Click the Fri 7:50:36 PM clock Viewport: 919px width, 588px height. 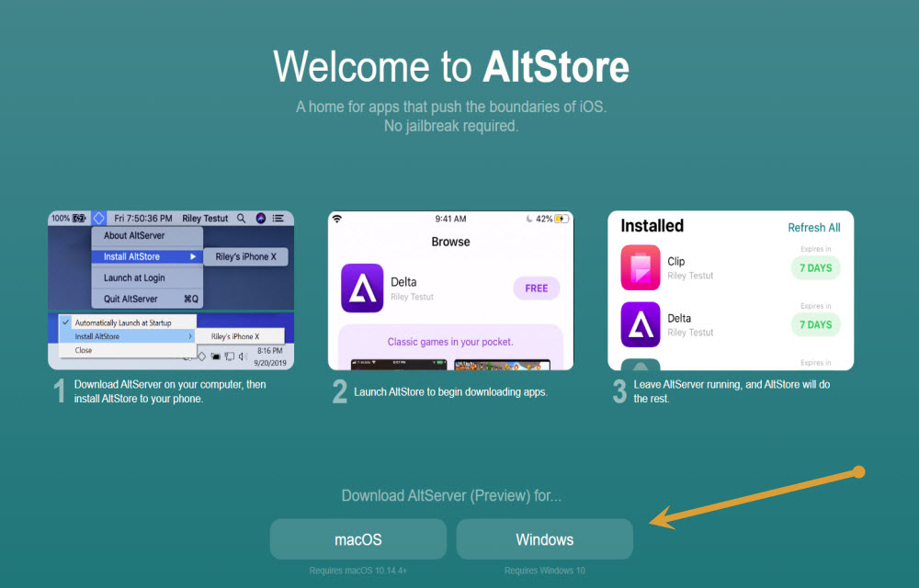point(143,218)
